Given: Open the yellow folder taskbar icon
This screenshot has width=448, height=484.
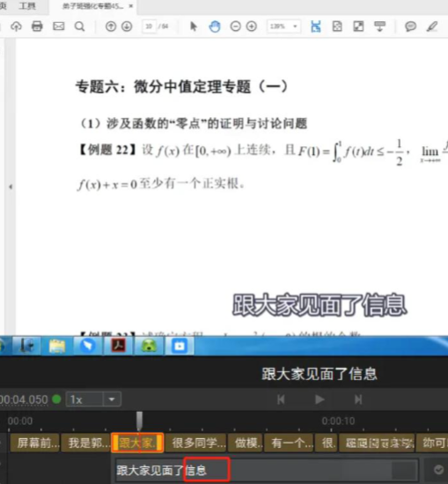Looking at the screenshot, I should point(57,346).
